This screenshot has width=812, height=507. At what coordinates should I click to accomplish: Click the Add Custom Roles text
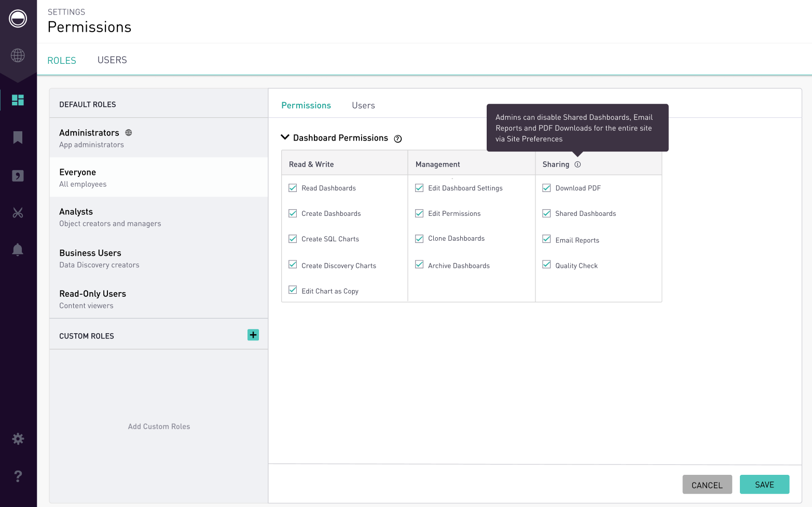159,427
